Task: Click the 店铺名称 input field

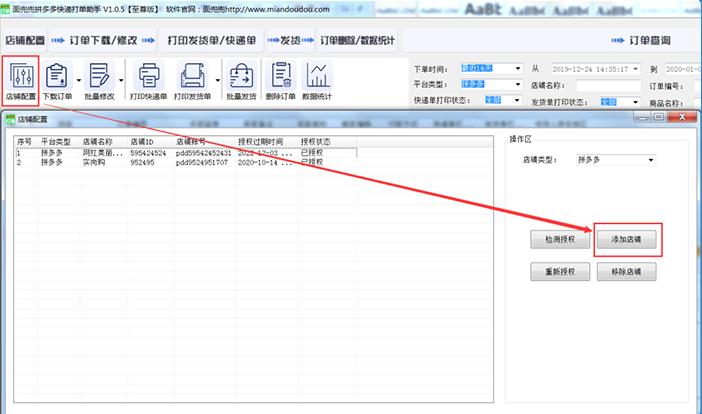Action: pyautogui.click(x=608, y=85)
